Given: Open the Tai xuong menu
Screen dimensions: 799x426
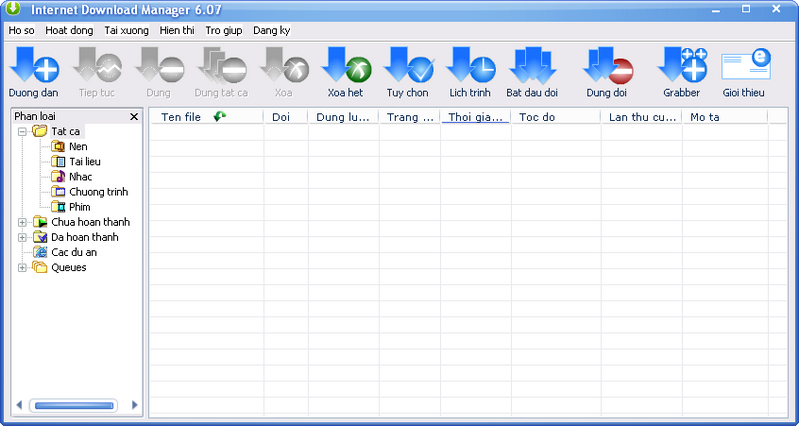Looking at the screenshot, I should click(126, 30).
